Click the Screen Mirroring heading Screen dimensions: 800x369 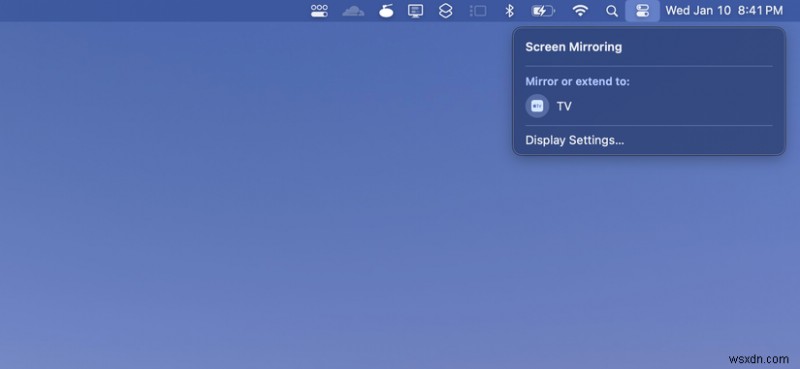coord(573,47)
